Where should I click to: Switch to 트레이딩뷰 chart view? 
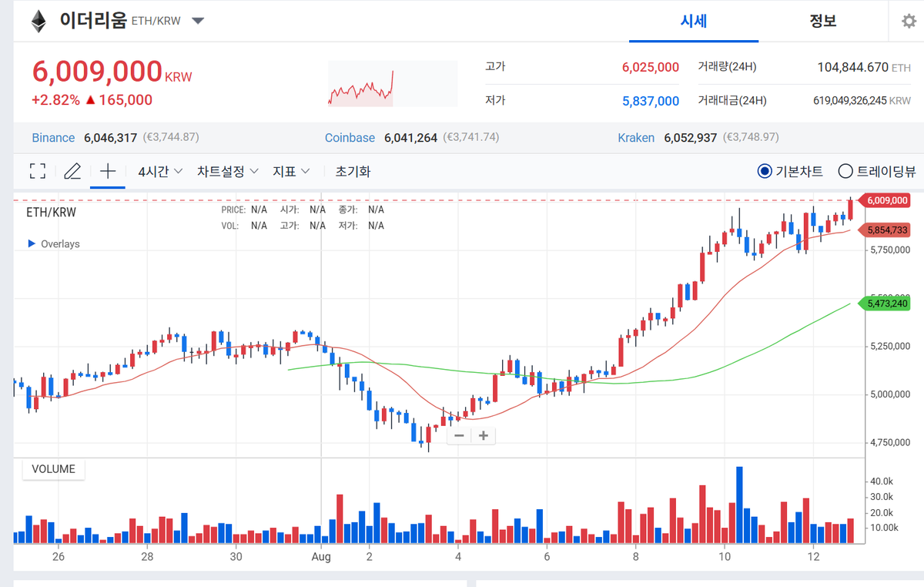click(x=846, y=171)
